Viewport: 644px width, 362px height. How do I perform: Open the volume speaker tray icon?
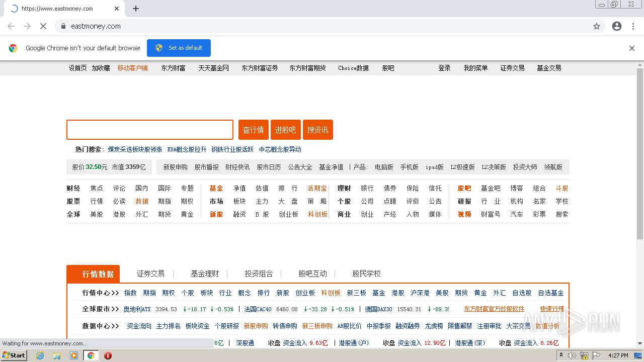click(572, 355)
